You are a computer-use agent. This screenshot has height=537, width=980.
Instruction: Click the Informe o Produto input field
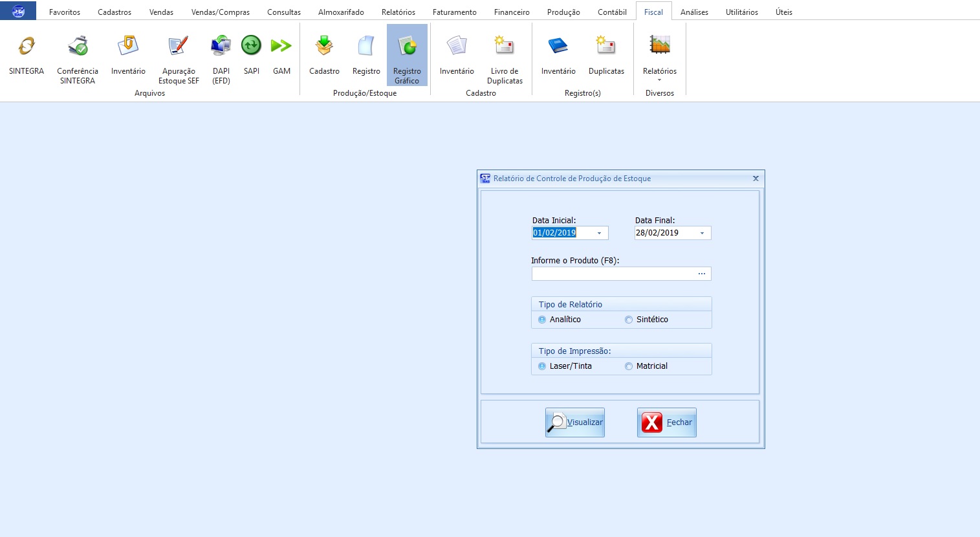[613, 274]
